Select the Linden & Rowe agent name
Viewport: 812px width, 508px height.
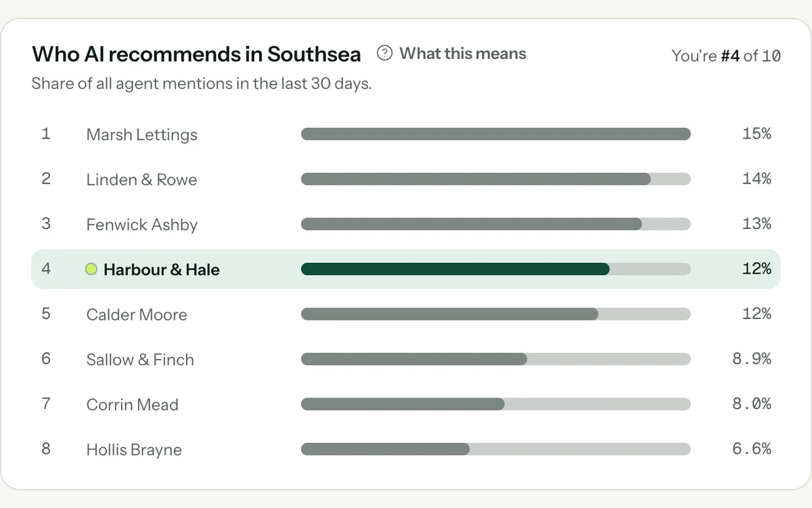click(x=141, y=179)
